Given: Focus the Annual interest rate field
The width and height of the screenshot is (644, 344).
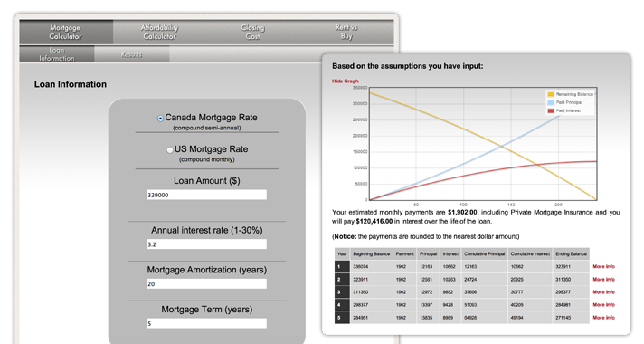Looking at the screenshot, I should (206, 244).
